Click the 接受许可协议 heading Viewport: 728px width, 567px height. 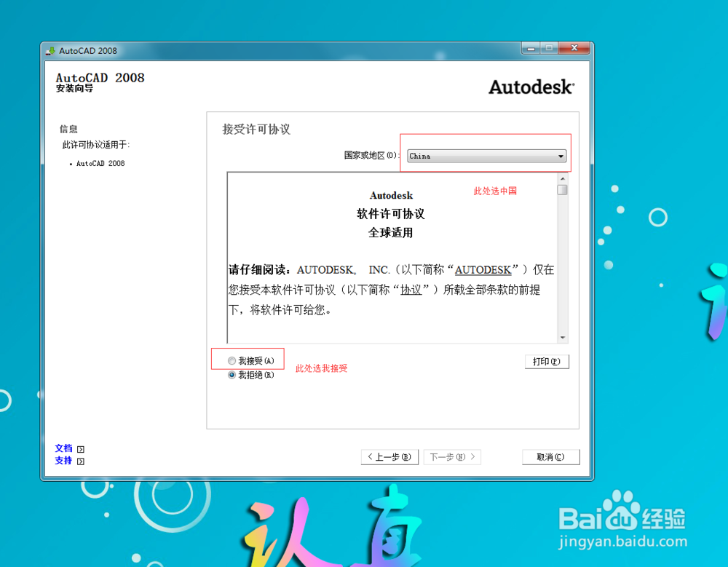point(256,129)
